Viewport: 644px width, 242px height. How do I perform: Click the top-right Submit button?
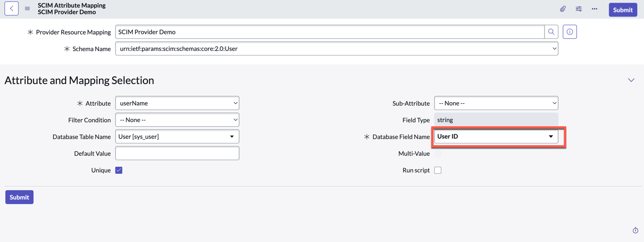point(623,10)
